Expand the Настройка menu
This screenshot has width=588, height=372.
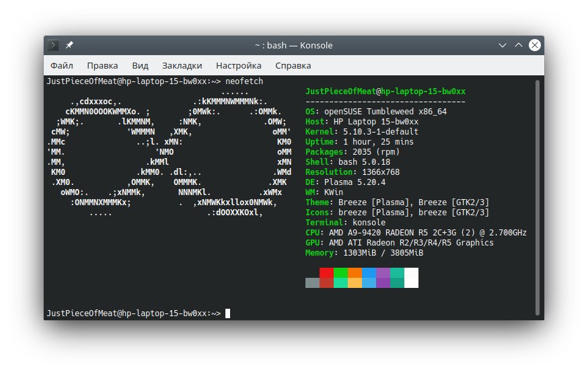[x=239, y=66]
